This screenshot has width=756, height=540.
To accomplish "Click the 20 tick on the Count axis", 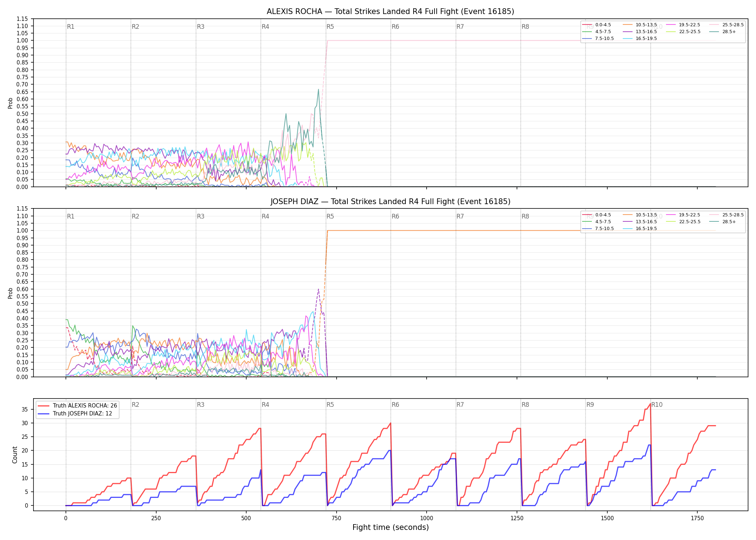I will (x=25, y=450).
